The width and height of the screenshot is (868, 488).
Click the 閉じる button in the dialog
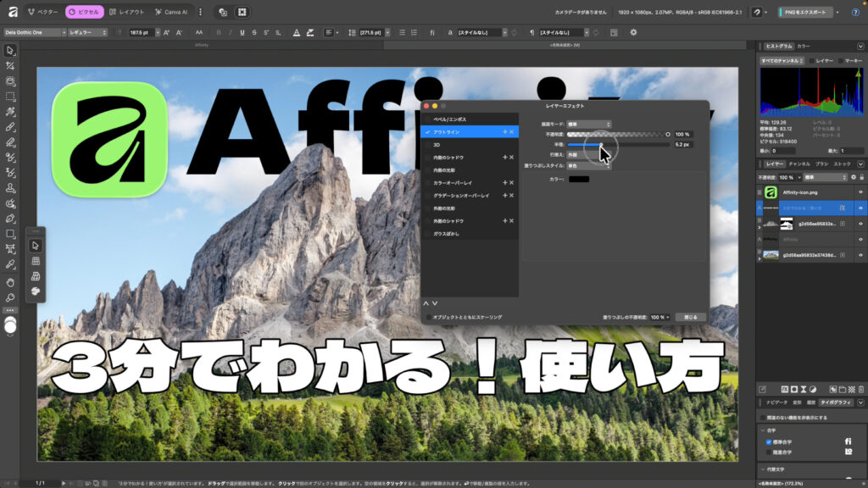[x=690, y=317]
